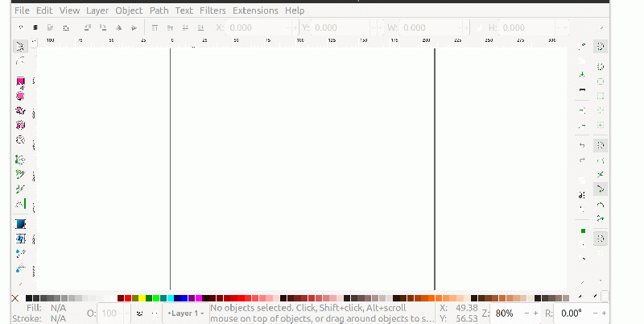Open the Layer 1 dropdown
This screenshot has height=324, width=644.
click(x=186, y=313)
